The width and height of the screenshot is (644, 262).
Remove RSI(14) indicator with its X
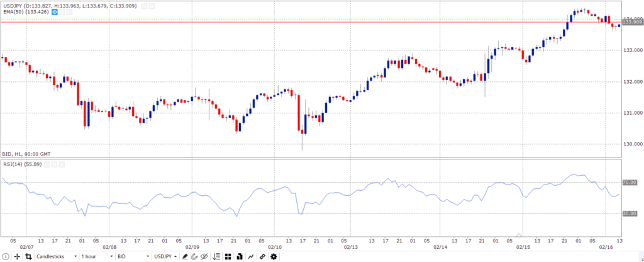click(62, 164)
